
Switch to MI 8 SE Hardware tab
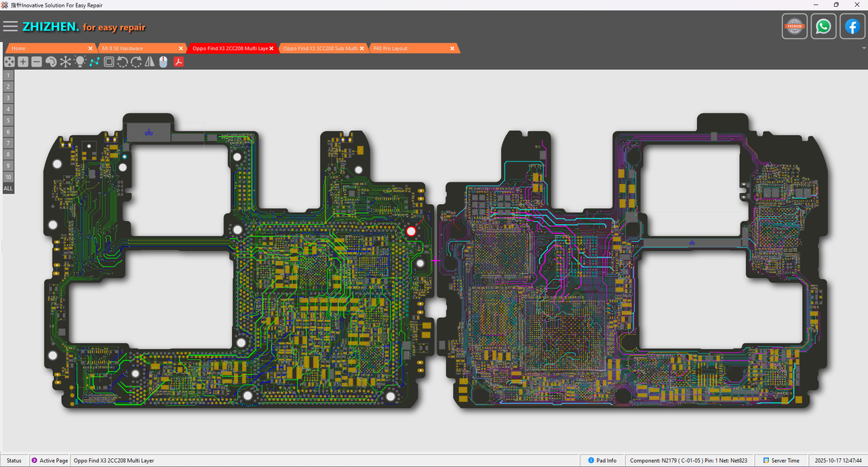(x=140, y=48)
